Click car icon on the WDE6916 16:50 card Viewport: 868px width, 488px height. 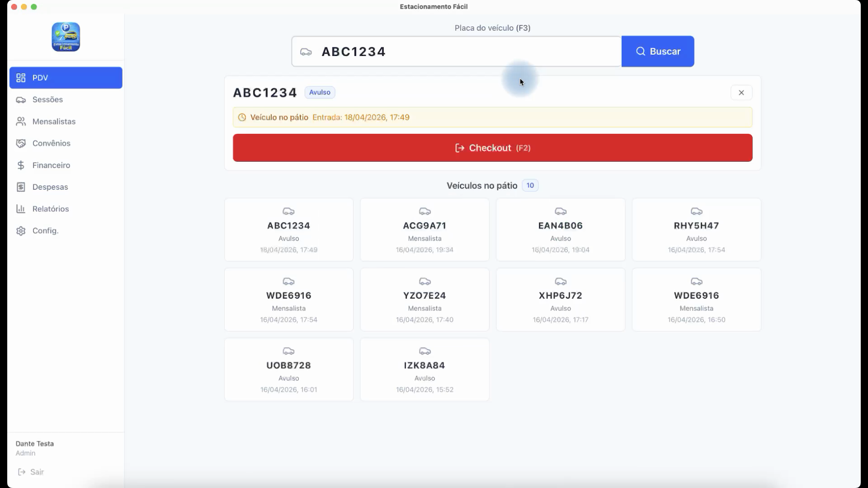tap(697, 282)
